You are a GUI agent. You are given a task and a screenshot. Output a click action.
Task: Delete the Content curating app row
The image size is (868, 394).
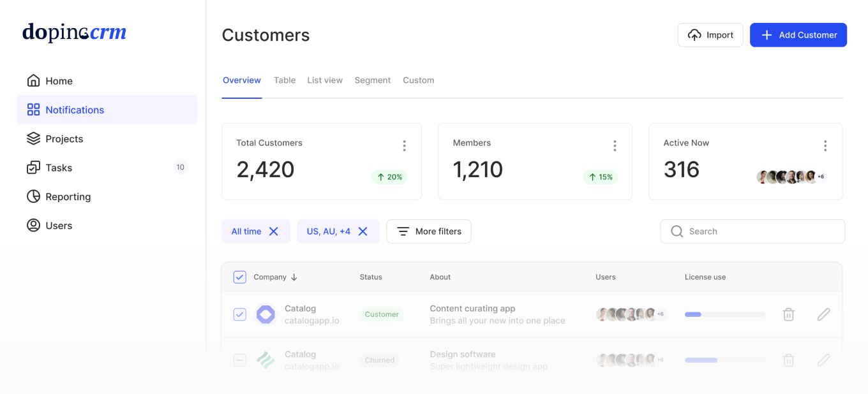pyautogui.click(x=789, y=314)
